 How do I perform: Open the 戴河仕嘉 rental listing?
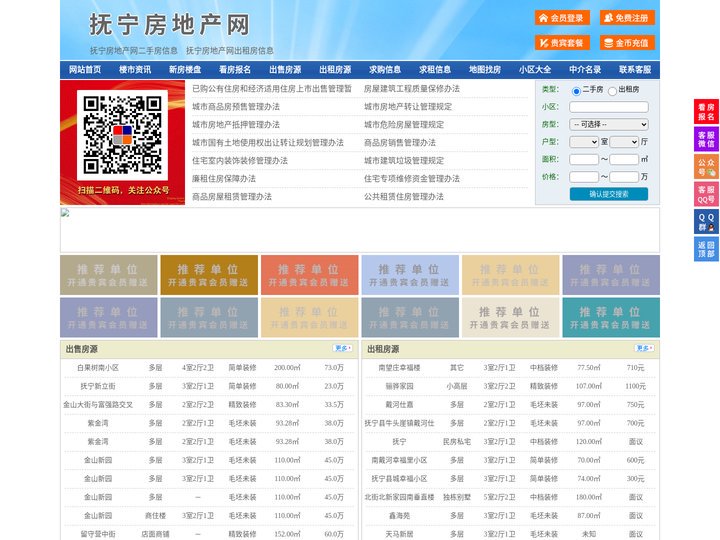pyautogui.click(x=399, y=405)
